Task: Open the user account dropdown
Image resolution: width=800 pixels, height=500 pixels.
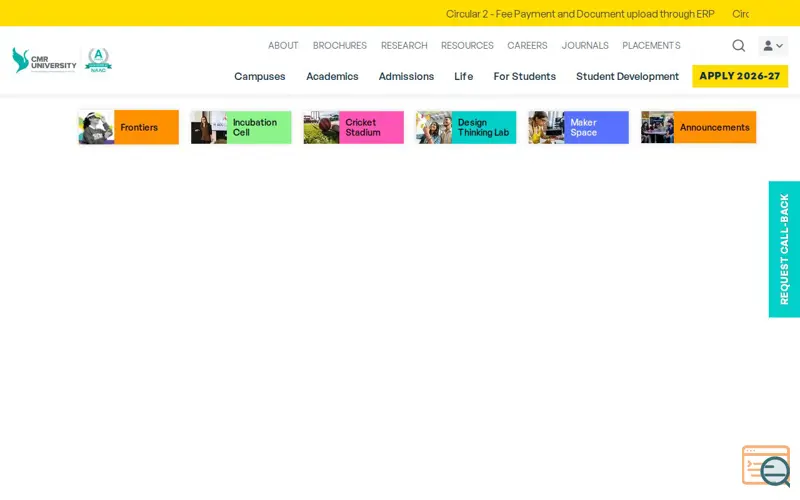Action: [x=773, y=46]
